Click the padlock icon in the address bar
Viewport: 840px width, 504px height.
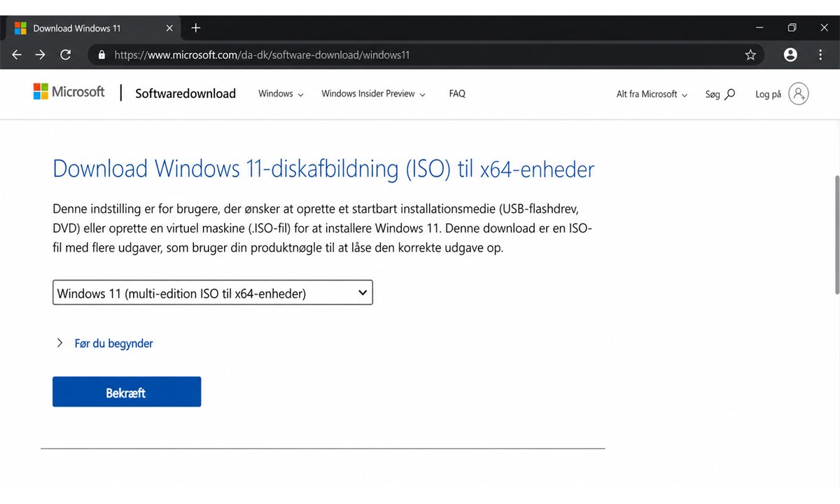point(101,55)
